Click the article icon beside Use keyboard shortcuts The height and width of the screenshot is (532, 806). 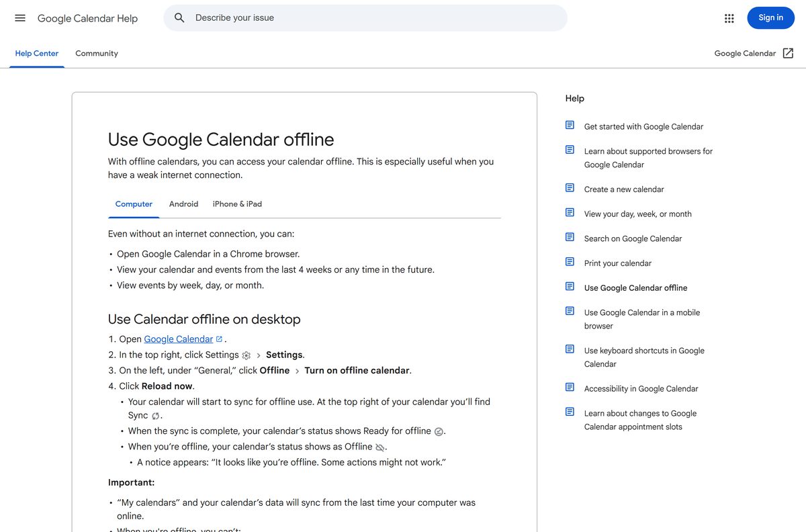coord(570,349)
